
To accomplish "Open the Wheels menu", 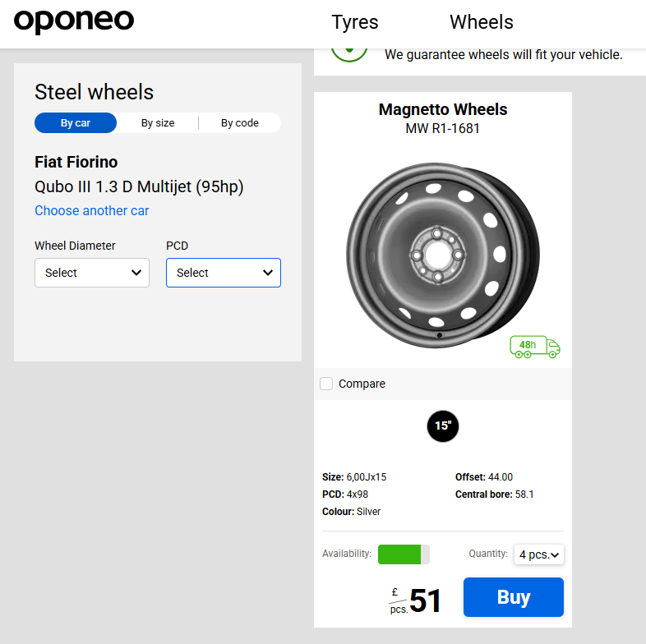I will (x=482, y=22).
